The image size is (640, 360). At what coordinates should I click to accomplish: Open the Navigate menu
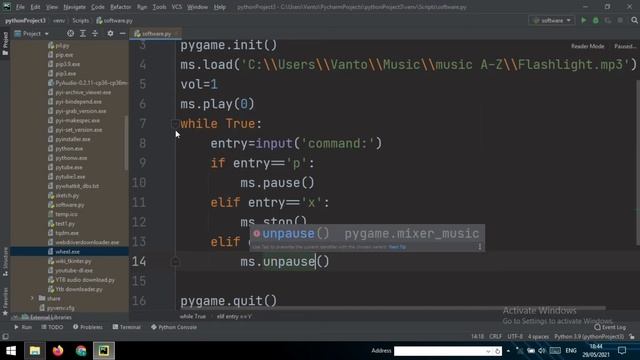(75, 7)
